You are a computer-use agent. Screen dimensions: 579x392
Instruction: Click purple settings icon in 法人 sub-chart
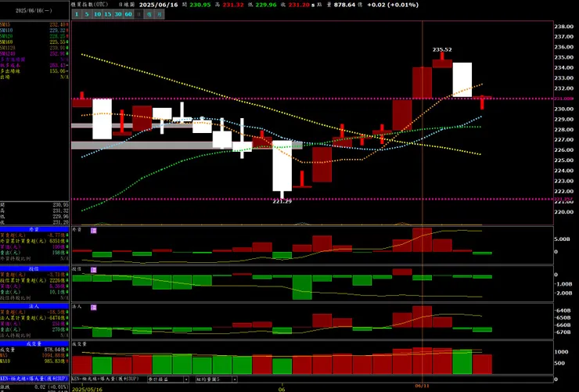[94, 307]
